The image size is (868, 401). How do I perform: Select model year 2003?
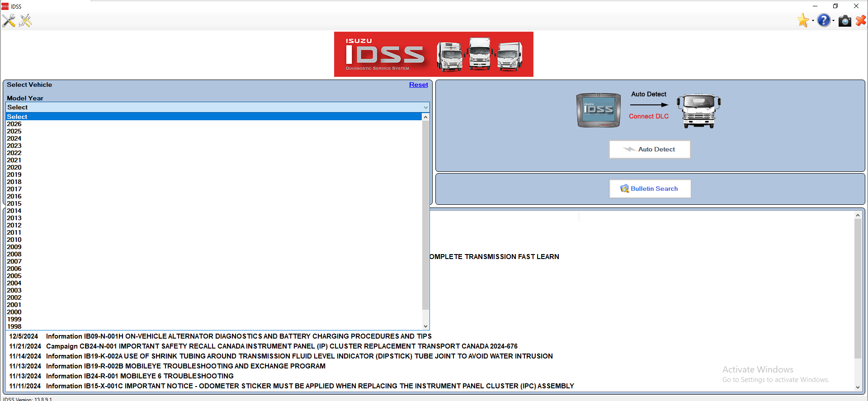214,290
